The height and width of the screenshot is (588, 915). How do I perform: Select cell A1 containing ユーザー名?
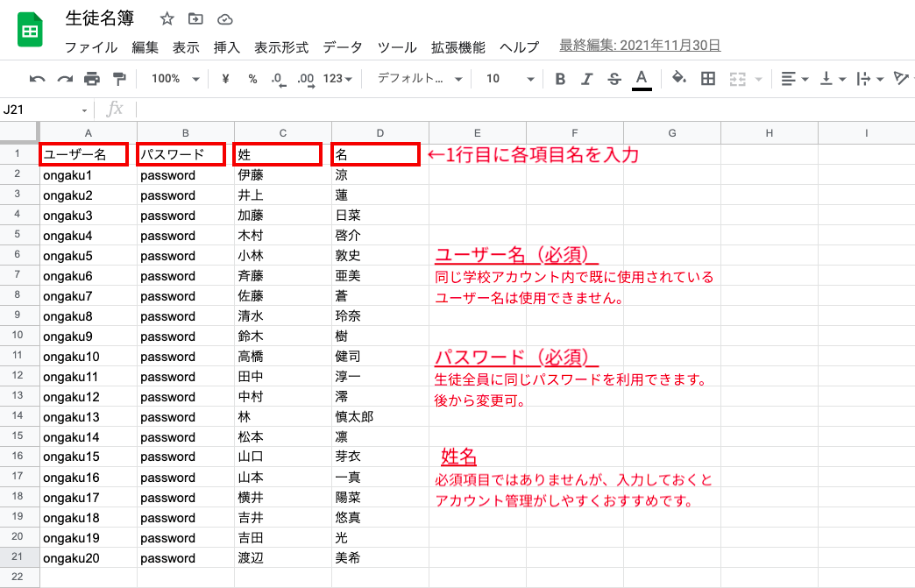click(x=84, y=154)
